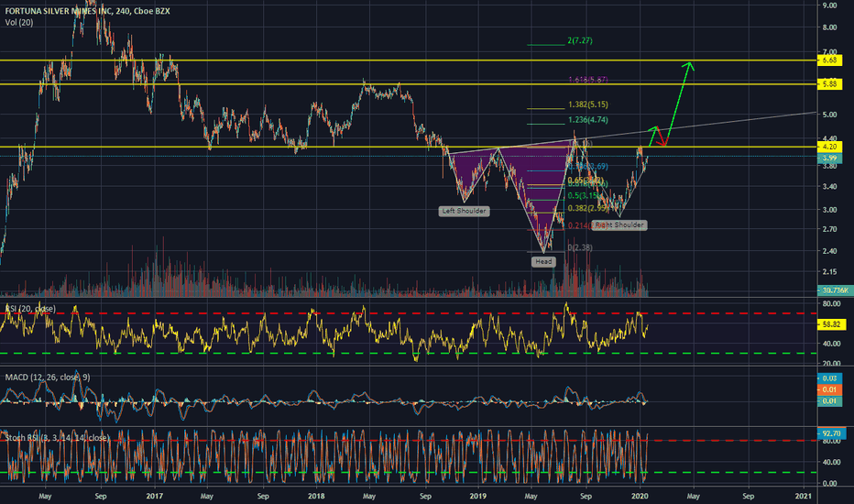Select the 2(7.27) Fibonacci extension label
The image size is (854, 504).
[x=579, y=40]
